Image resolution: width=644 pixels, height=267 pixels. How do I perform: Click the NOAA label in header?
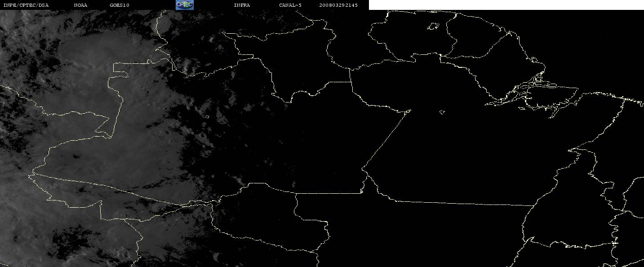[80, 5]
